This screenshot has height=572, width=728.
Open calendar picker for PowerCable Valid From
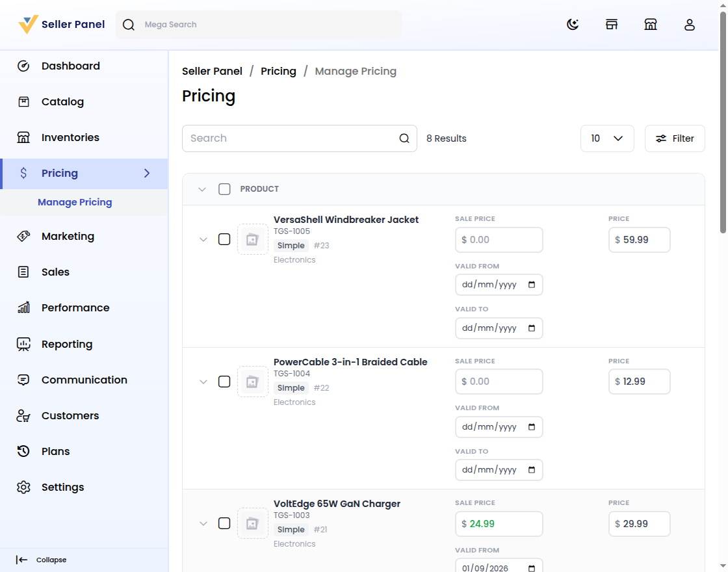[532, 426]
